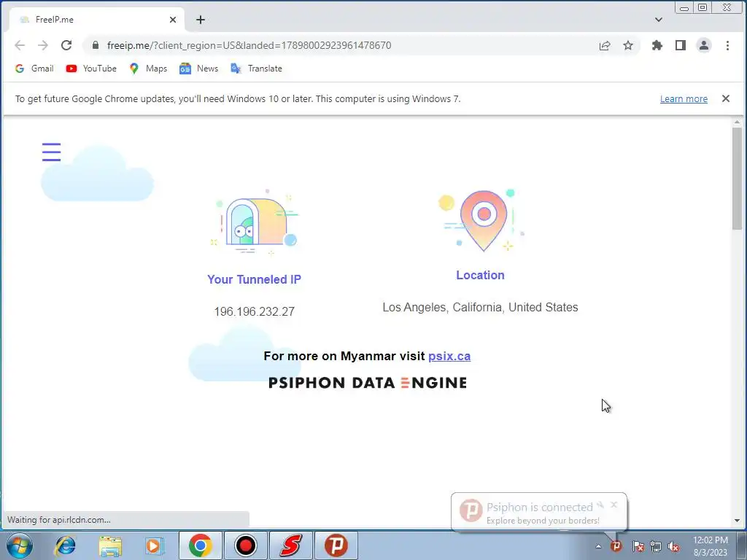
Task: Open the Extensions puzzle icon
Action: [x=657, y=45]
